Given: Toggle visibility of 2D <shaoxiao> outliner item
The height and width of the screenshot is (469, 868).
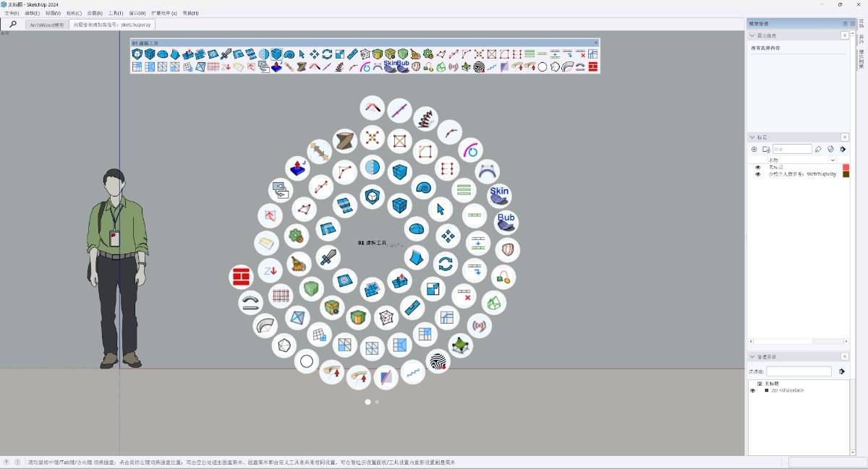Looking at the screenshot, I should tap(752, 390).
